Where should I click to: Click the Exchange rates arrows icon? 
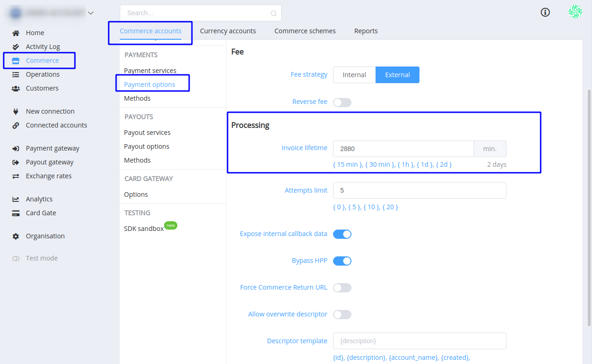tap(16, 176)
